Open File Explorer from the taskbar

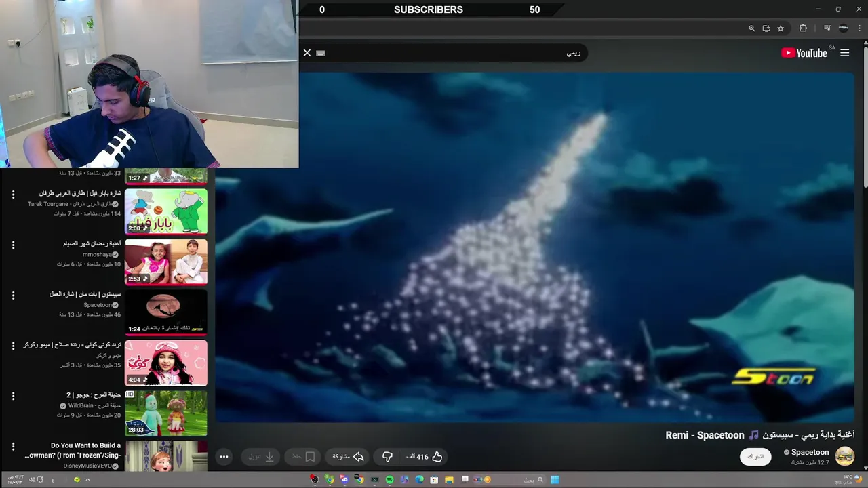click(449, 480)
